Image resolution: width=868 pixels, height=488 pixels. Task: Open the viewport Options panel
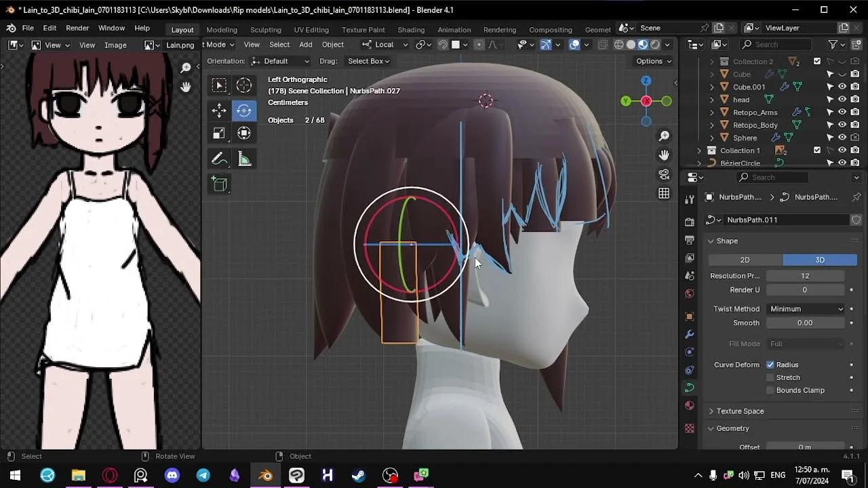click(652, 61)
